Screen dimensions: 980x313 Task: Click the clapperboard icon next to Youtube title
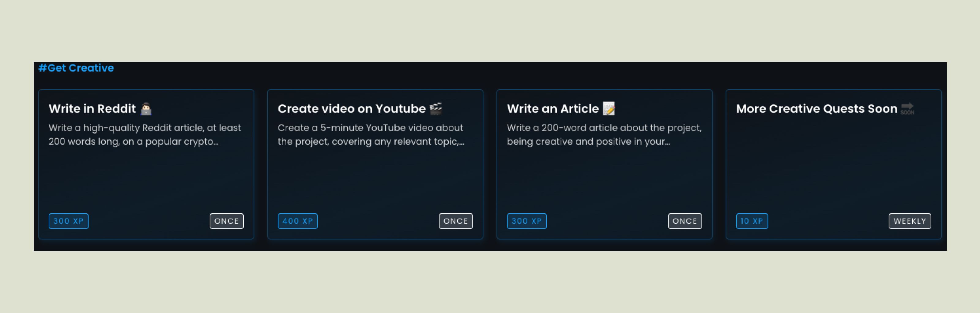(435, 109)
